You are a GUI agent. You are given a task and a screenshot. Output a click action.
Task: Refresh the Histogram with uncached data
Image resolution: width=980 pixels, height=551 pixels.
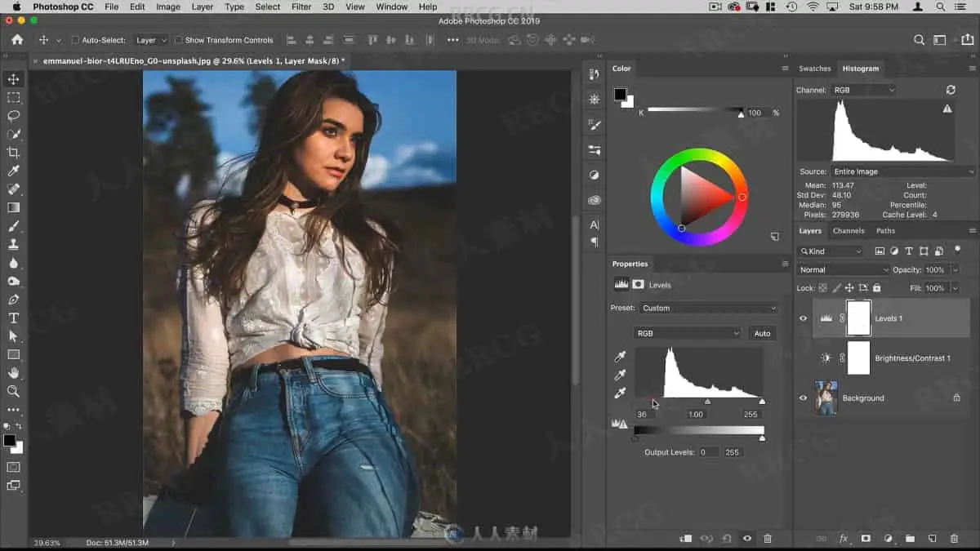[951, 90]
